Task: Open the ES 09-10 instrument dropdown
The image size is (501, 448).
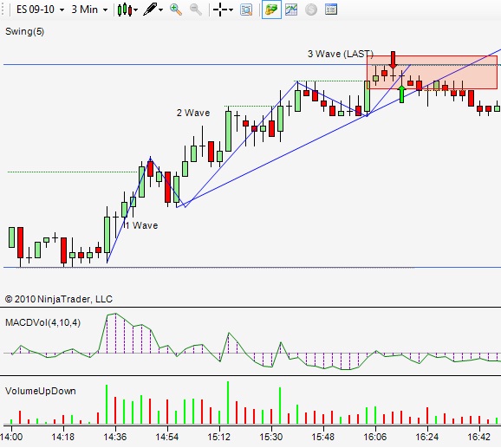Action: 40,10
